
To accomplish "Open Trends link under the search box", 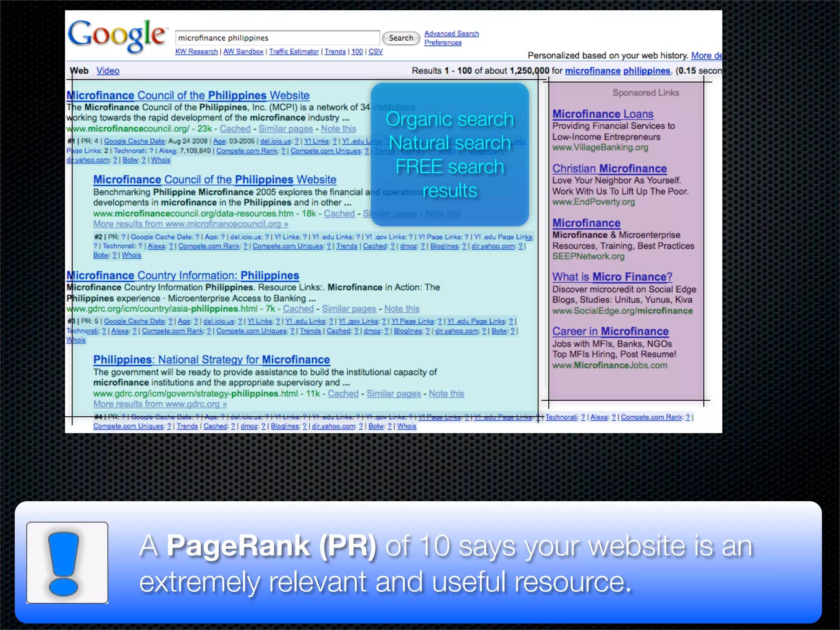I will [335, 51].
